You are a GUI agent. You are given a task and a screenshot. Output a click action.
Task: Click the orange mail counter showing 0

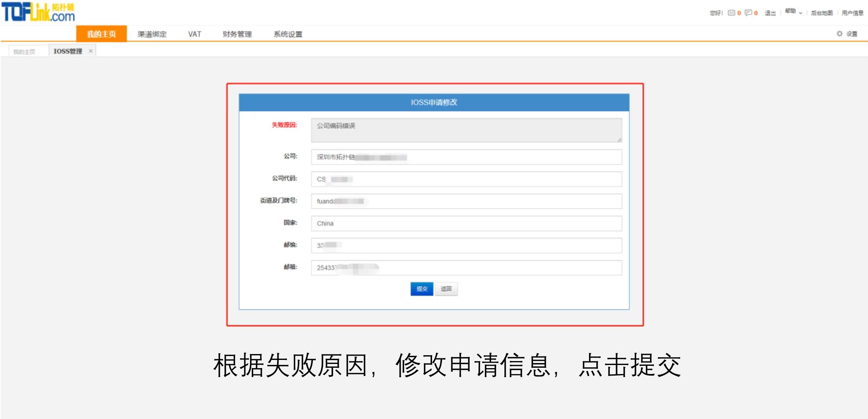[738, 13]
